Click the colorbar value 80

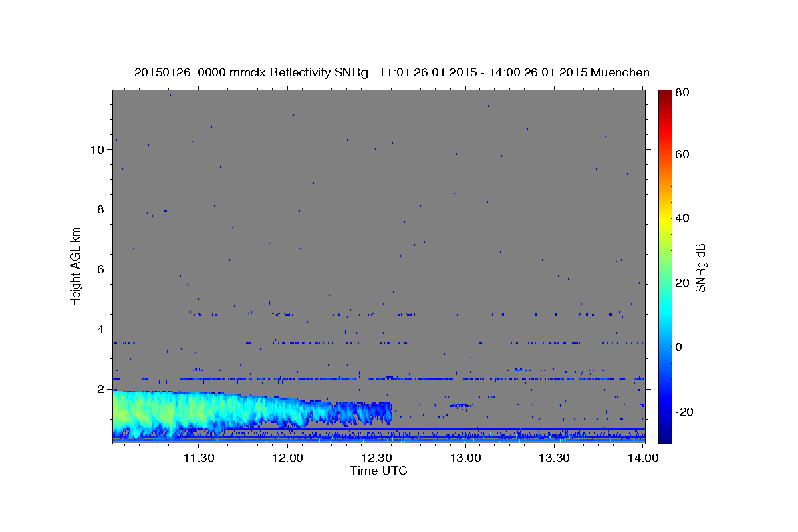pos(682,93)
